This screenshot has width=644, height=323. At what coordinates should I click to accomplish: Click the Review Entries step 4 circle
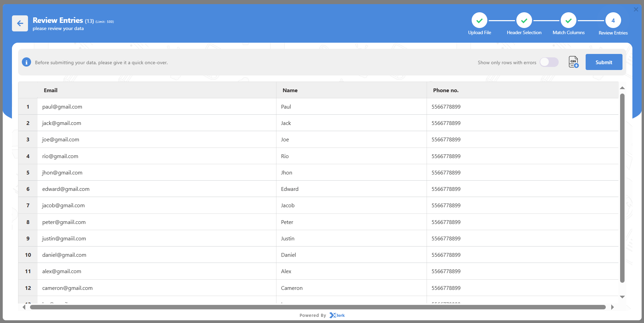tap(613, 20)
